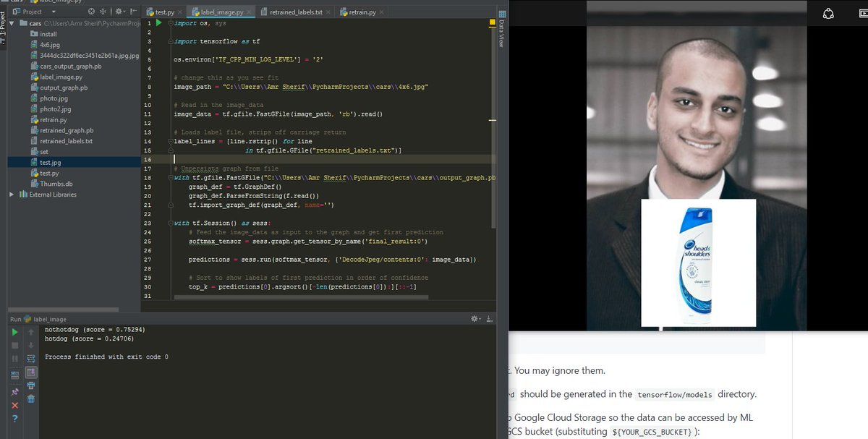This screenshot has width=868, height=439.
Task: Select retrain.py in project tree
Action: 48,119
